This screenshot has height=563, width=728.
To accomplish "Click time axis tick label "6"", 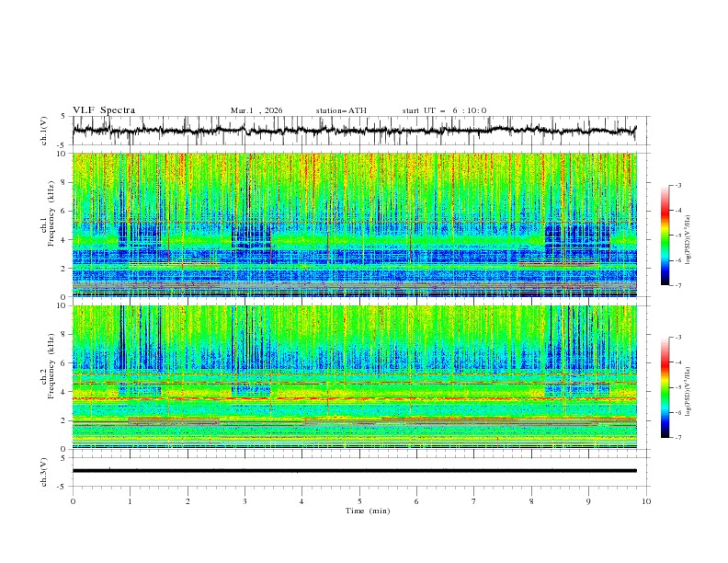I will click(x=416, y=501).
